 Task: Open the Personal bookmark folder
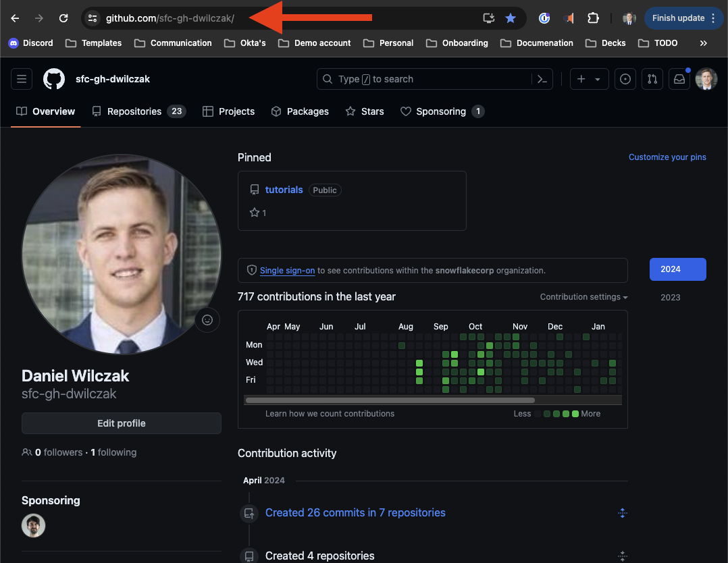[x=388, y=43]
